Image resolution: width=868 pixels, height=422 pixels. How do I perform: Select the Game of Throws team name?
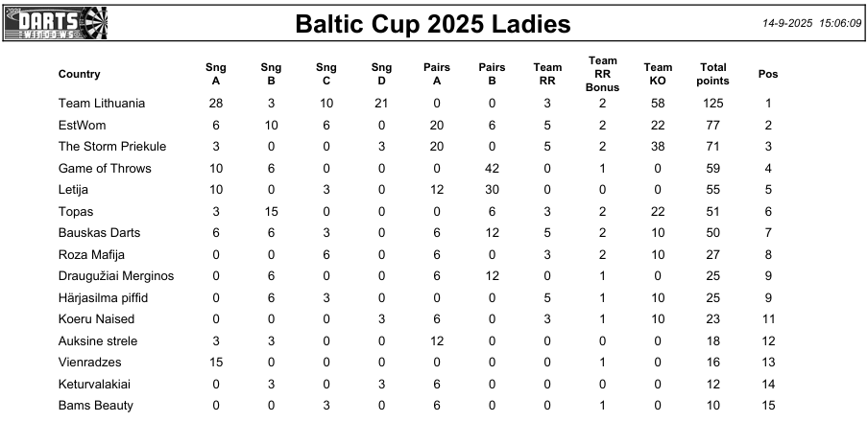coord(105,168)
